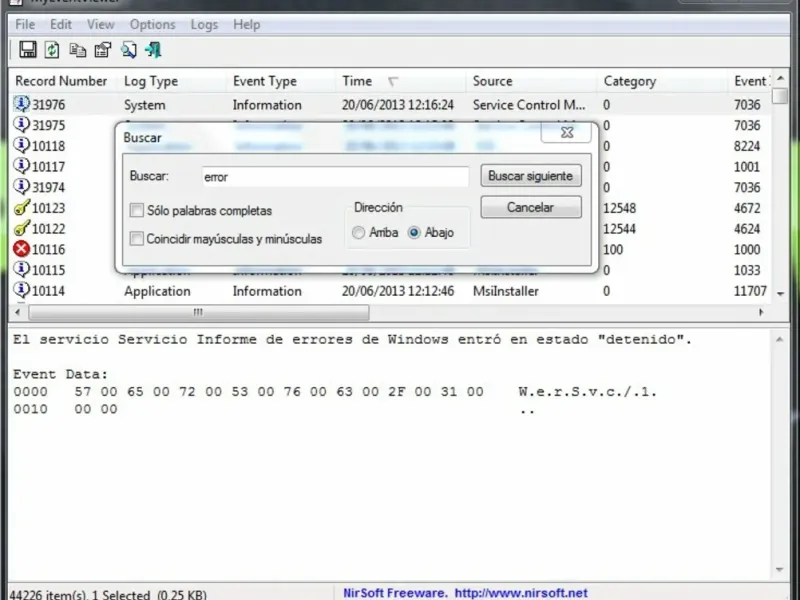
Task: Click the Cancelar button
Action: click(x=531, y=207)
